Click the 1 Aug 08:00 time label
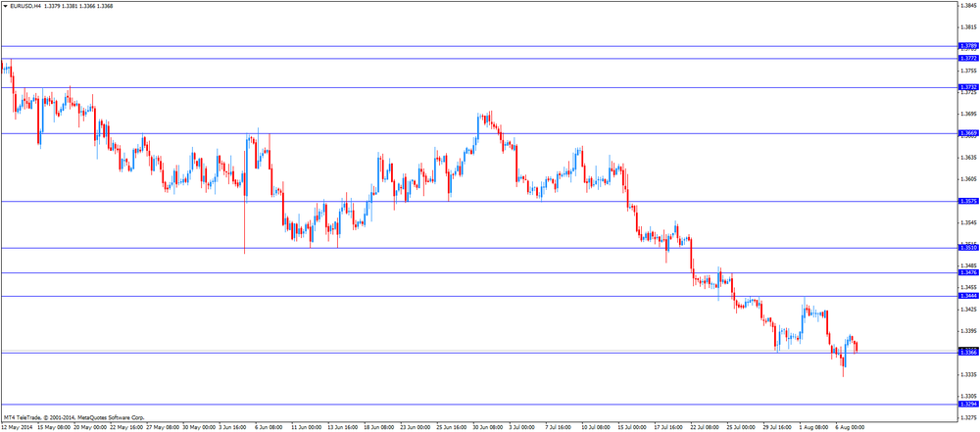 pos(815,427)
